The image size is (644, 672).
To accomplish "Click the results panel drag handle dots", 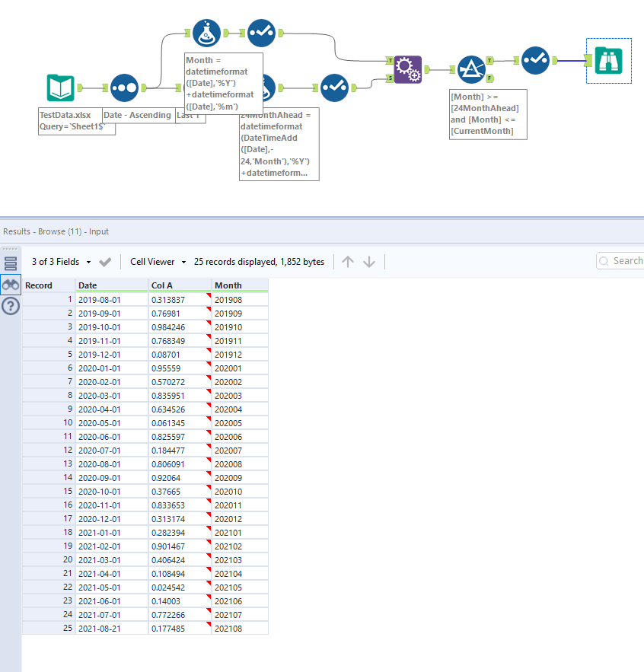I will (x=11, y=249).
